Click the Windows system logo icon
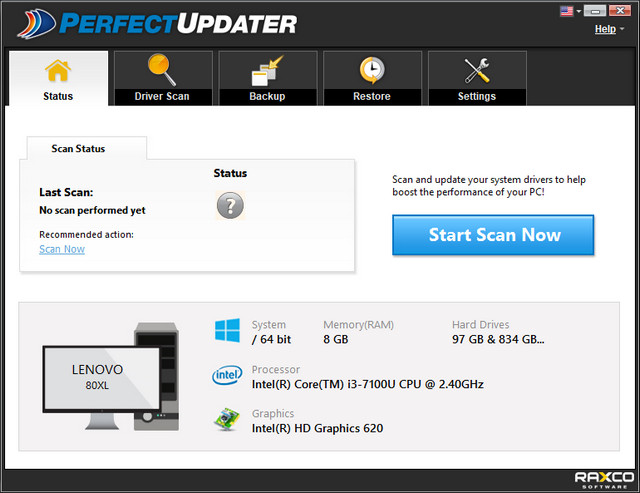This screenshot has height=493, width=640. (227, 331)
